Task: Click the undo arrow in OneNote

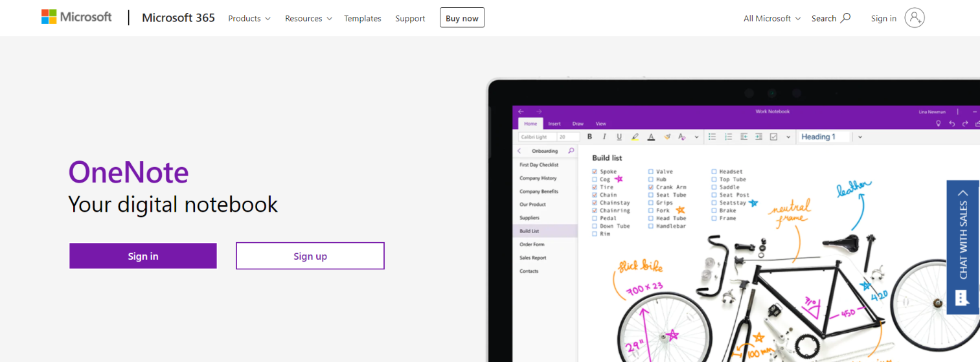Action: 952,123
